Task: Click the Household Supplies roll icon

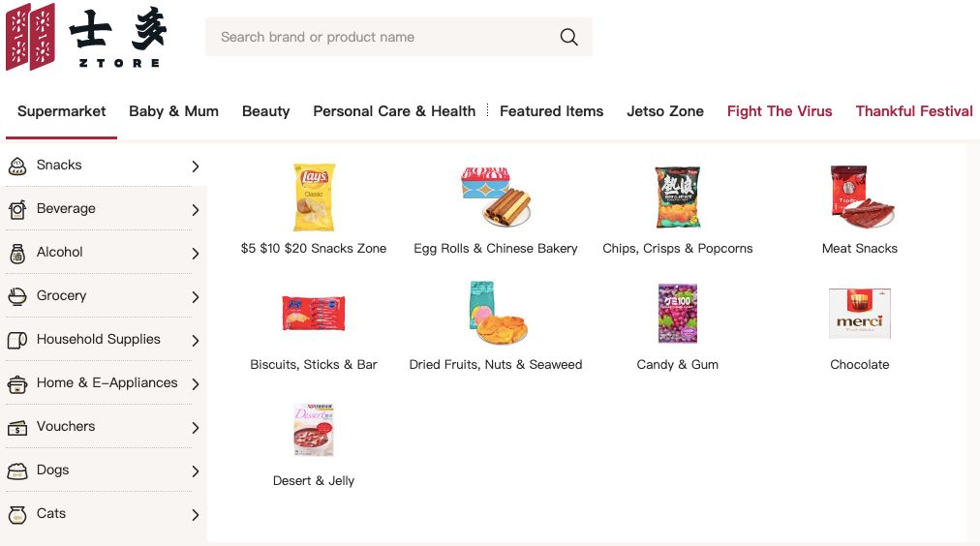Action: pos(16,340)
